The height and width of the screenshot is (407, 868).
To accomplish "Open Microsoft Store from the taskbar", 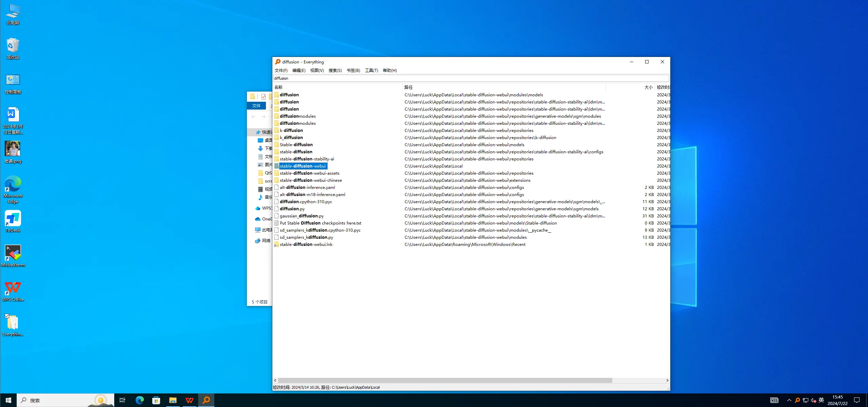I will click(x=156, y=400).
